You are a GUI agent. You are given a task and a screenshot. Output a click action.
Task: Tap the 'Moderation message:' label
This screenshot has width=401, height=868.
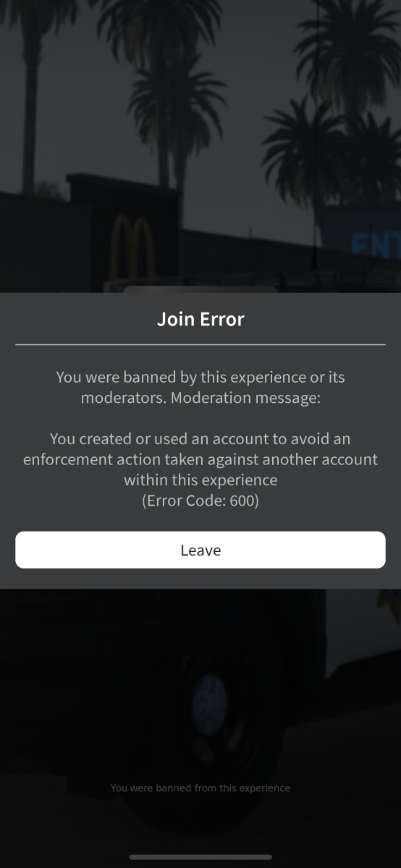[245, 398]
